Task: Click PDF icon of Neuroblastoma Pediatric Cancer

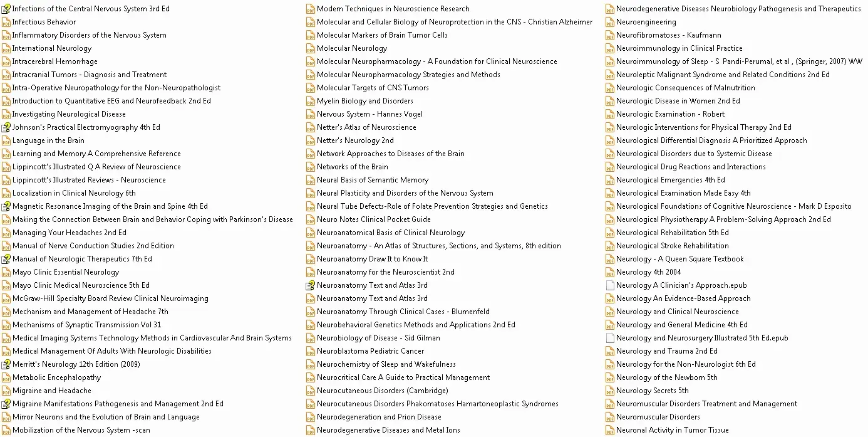Action: 310,351
